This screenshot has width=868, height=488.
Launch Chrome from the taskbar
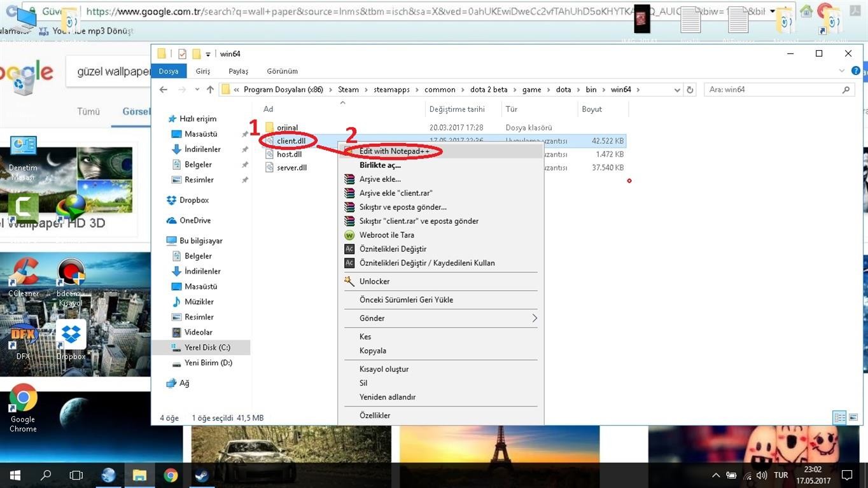click(171, 475)
